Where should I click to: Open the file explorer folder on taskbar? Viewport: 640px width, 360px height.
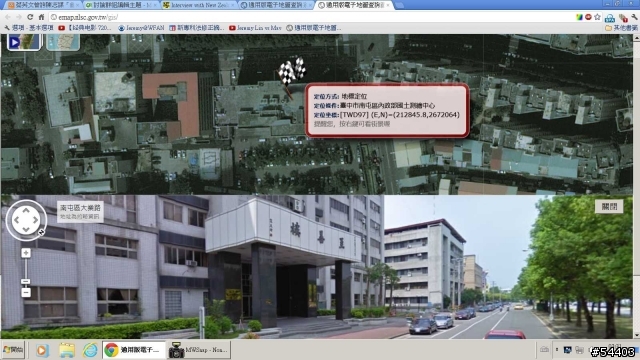[67, 350]
